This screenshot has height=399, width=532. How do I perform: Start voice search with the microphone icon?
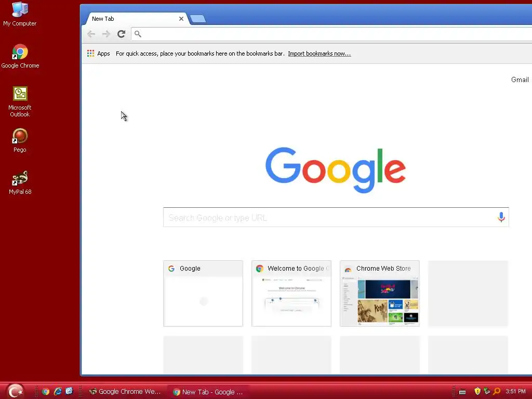tap(501, 217)
